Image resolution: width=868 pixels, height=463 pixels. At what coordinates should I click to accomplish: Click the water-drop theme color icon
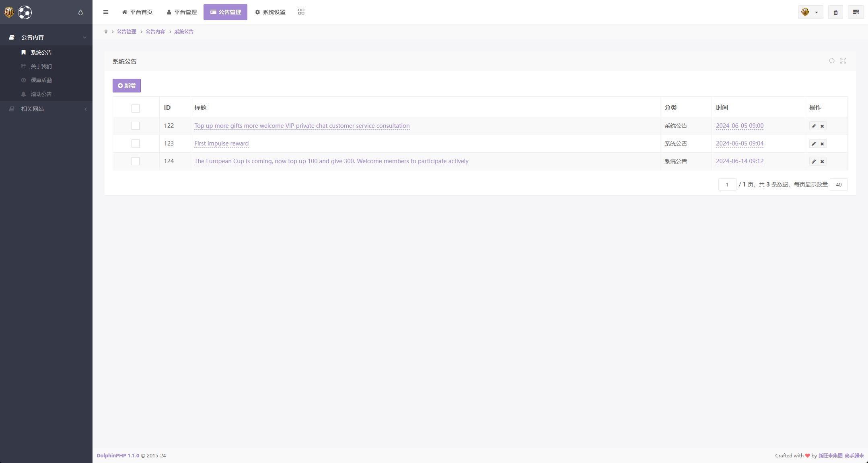point(80,12)
